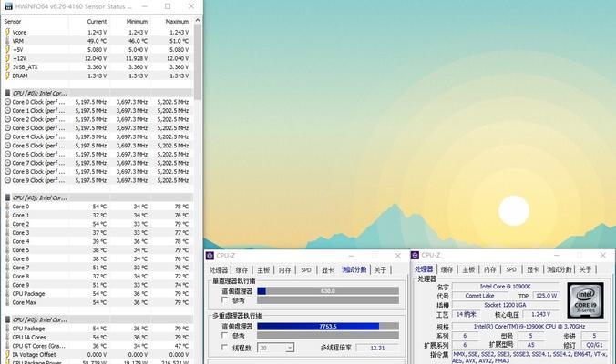Click the thermometer icon of Core 8 temperature

click(x=7, y=276)
